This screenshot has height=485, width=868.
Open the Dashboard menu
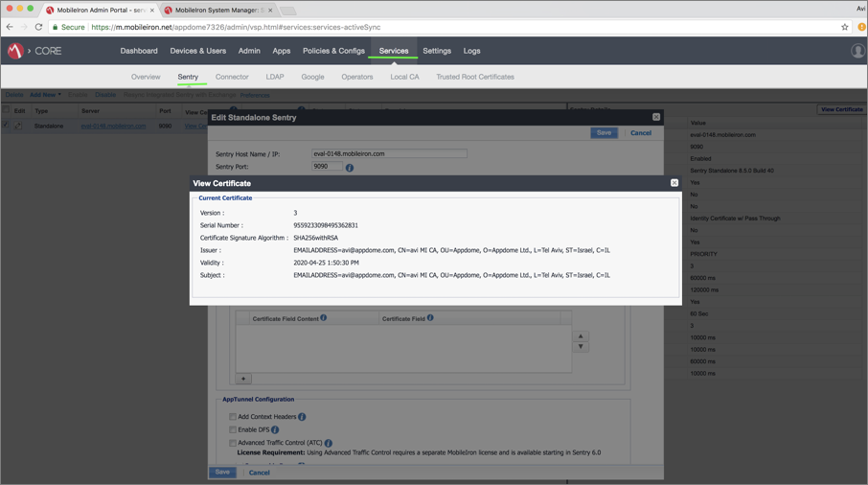(139, 51)
